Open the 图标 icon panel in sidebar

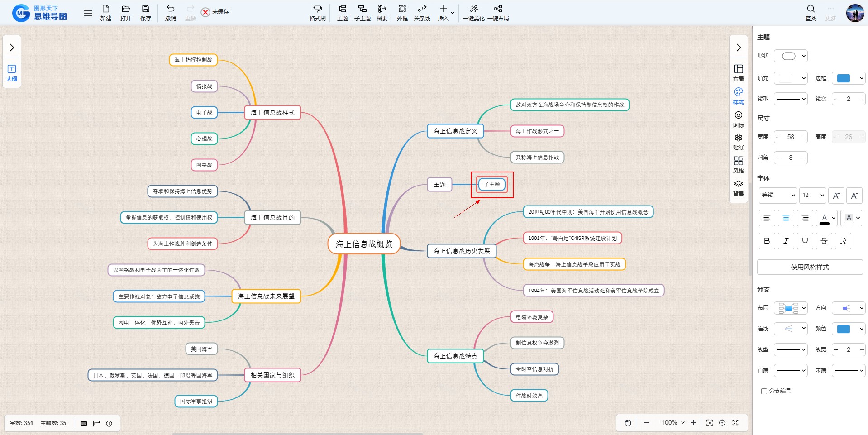coord(738,119)
